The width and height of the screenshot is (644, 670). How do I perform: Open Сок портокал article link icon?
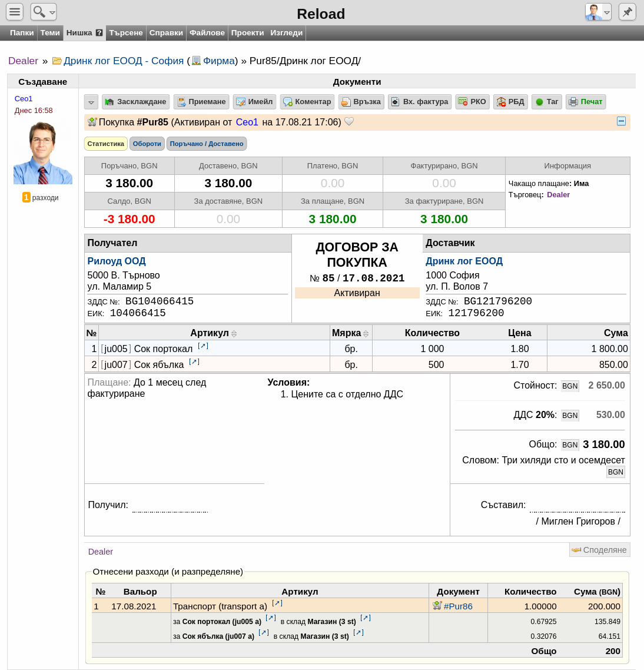[x=203, y=346]
